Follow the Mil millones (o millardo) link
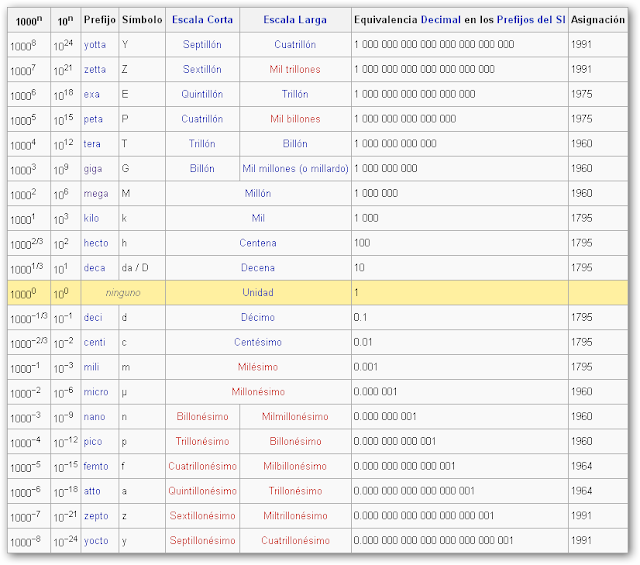Screen dimensions: 640x565 (x=296, y=169)
